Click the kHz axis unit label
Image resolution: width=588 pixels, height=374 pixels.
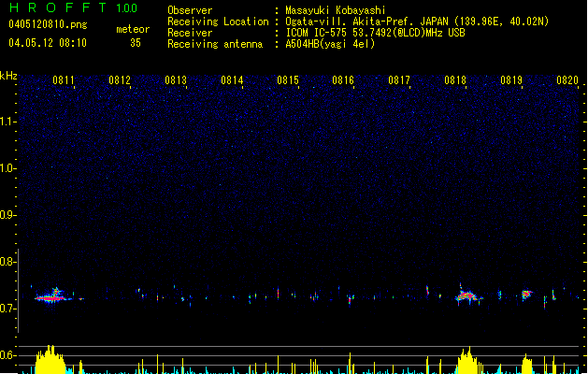click(x=8, y=76)
